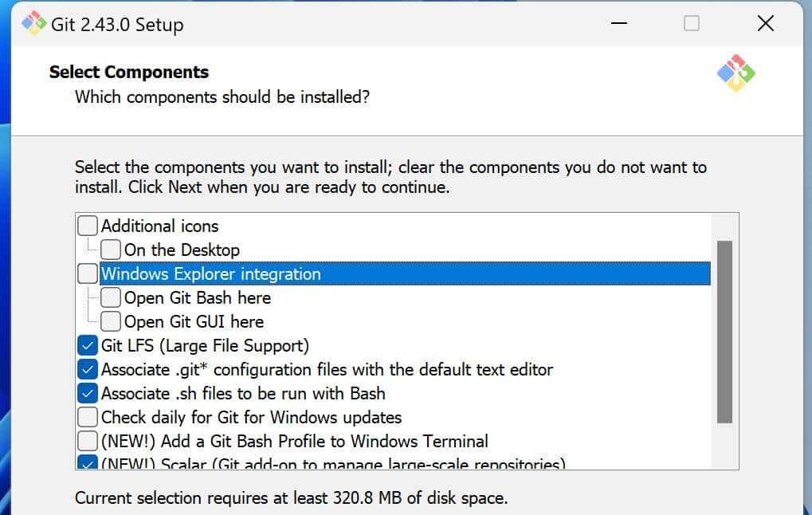Check On the Desktop icon option

coord(111,250)
